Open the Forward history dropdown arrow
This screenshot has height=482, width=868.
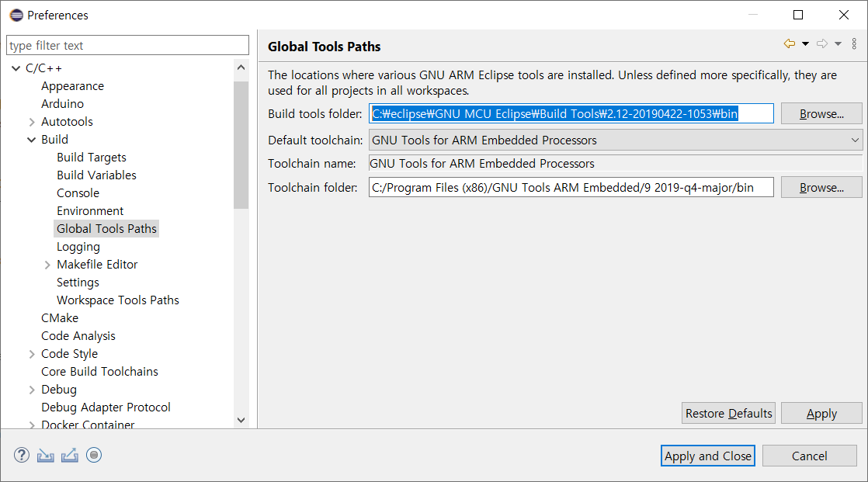tap(838, 43)
